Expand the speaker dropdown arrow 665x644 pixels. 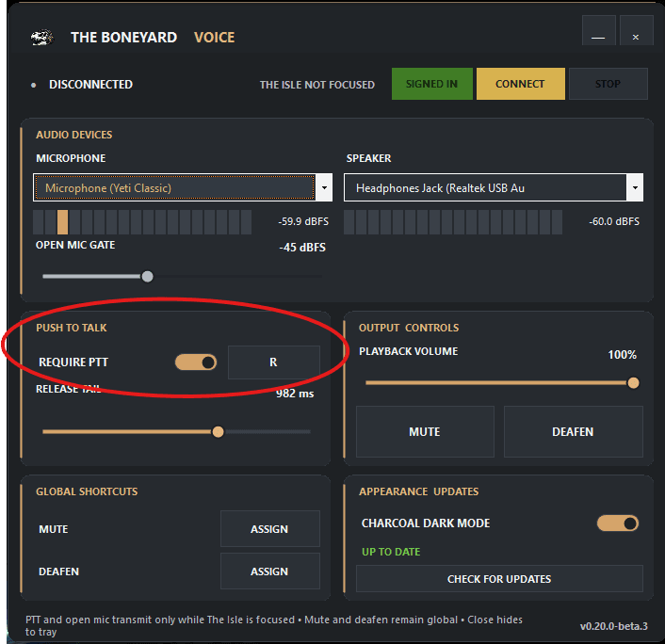[635, 187]
